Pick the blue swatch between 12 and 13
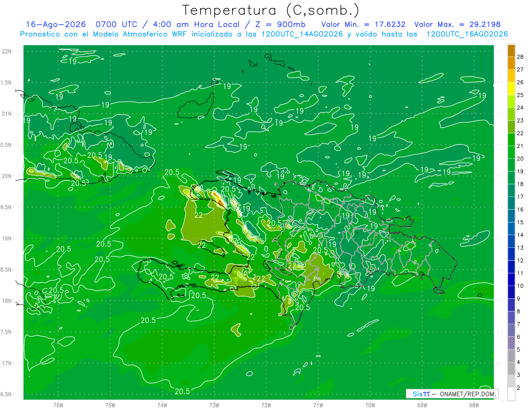The height and width of the screenshot is (411, 532). point(511,254)
